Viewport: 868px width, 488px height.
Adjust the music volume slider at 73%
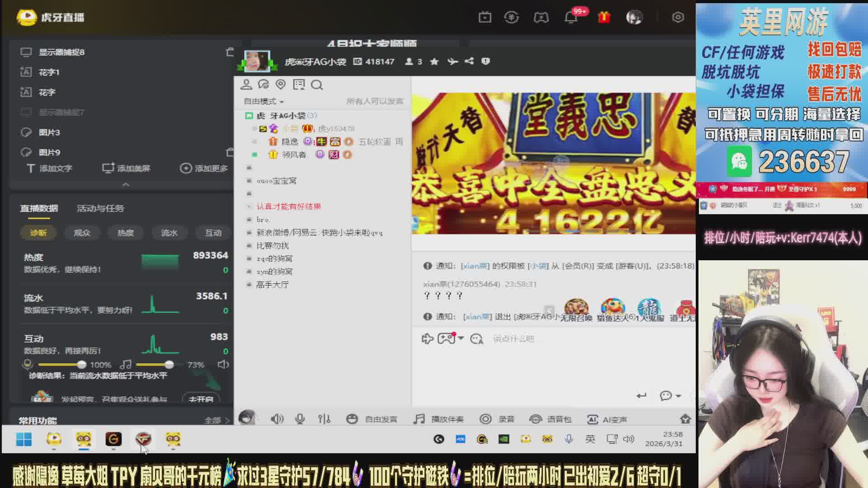[x=169, y=365]
